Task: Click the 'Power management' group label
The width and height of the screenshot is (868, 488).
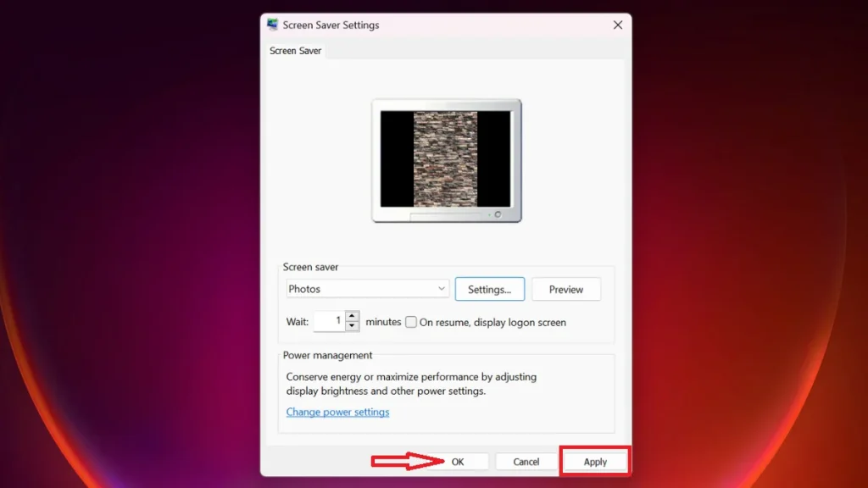Action: (327, 355)
